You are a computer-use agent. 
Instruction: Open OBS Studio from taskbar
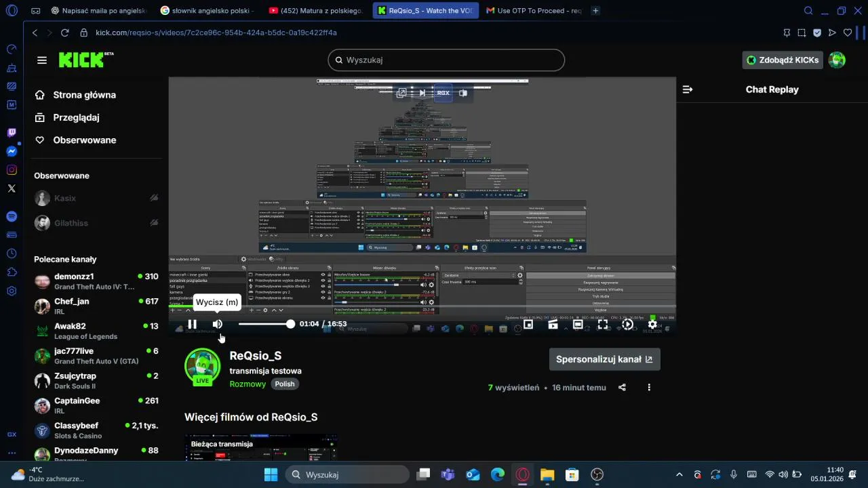pyautogui.click(x=597, y=474)
